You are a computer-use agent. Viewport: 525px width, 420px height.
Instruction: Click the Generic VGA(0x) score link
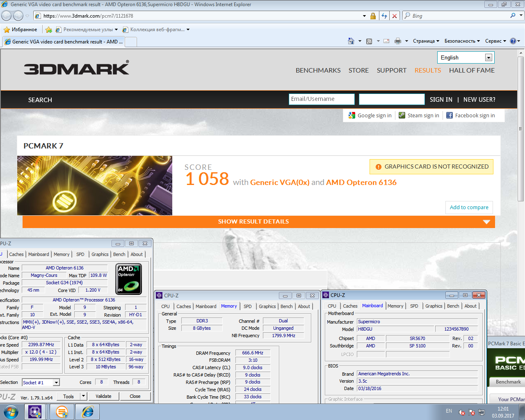280,182
